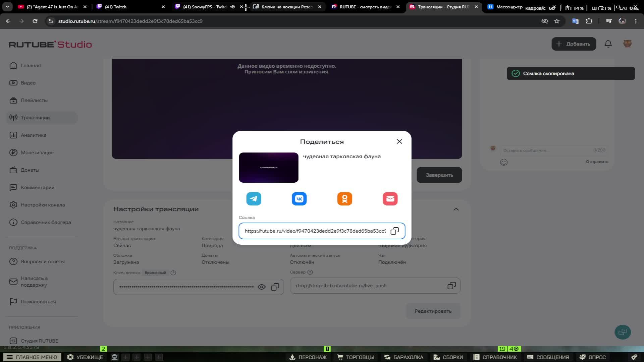Open the notifications bell
The image size is (644, 362).
pos(608,44)
